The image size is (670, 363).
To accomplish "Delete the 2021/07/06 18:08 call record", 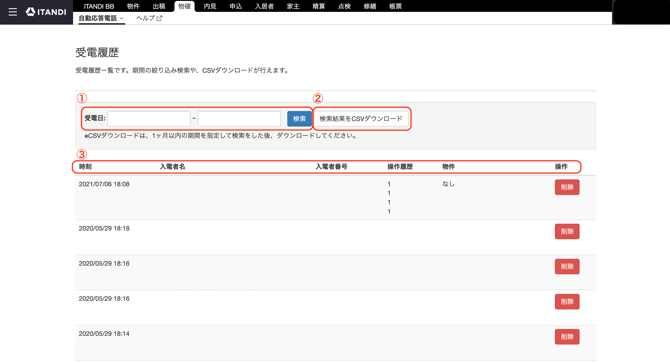I will pos(567,187).
